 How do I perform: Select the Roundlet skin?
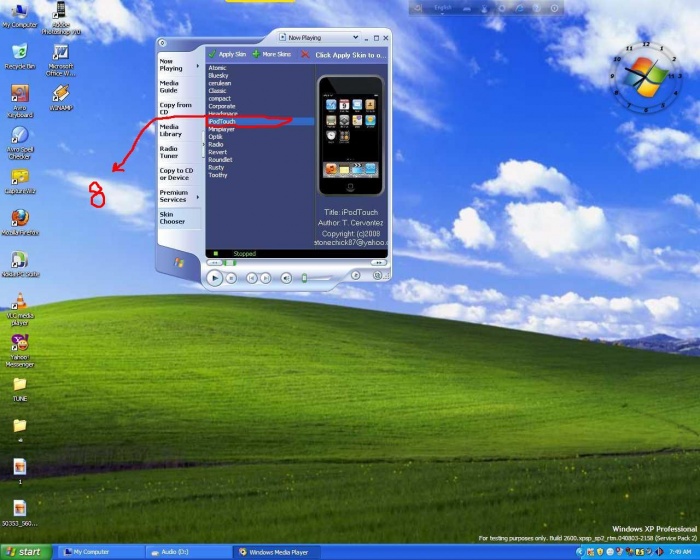coord(220,159)
